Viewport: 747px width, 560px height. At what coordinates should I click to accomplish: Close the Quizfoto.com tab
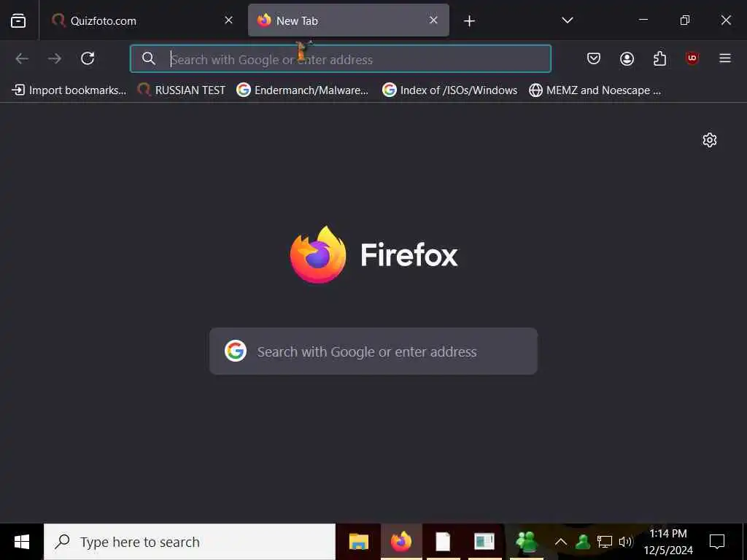coord(228,20)
